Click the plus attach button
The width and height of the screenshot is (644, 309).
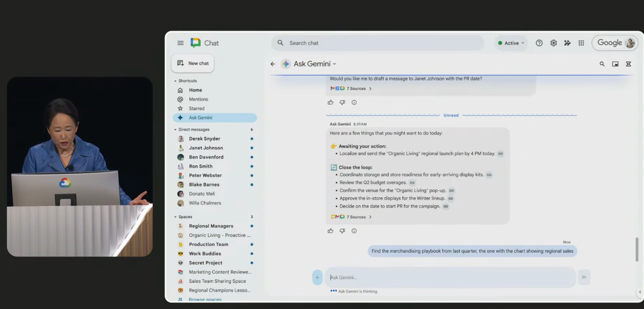click(317, 278)
